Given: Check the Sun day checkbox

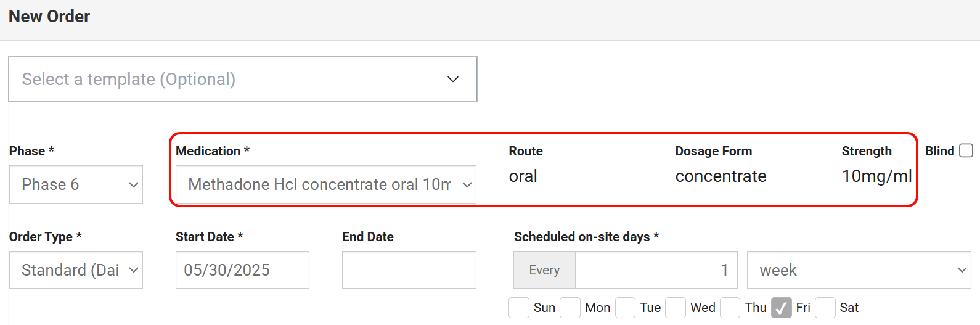Looking at the screenshot, I should pyautogui.click(x=519, y=307).
